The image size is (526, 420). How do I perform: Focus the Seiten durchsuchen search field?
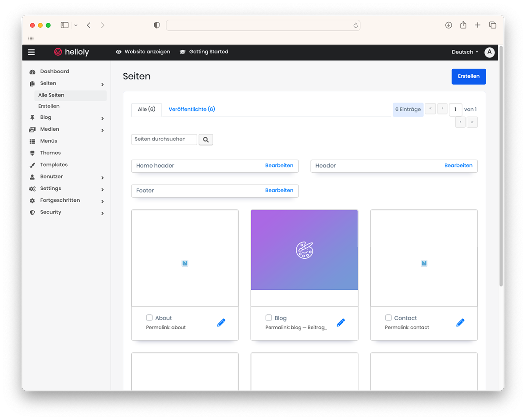[164, 139]
